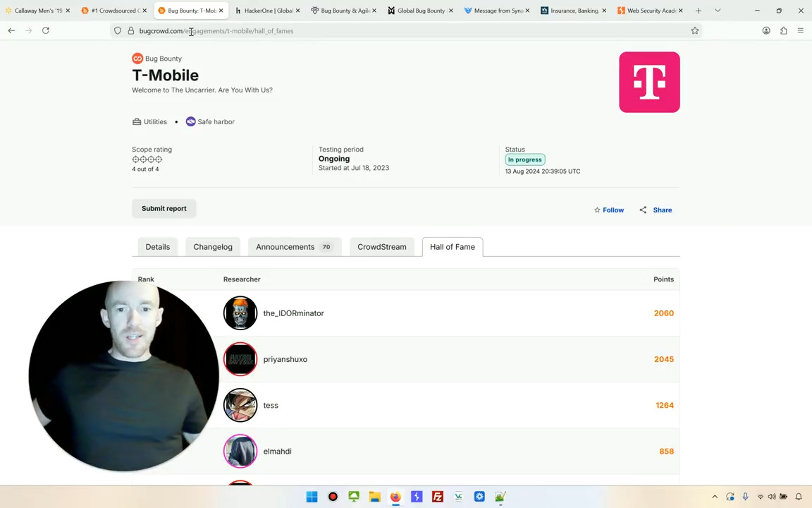
Task: Click the 2045 points value
Action: tap(663, 359)
